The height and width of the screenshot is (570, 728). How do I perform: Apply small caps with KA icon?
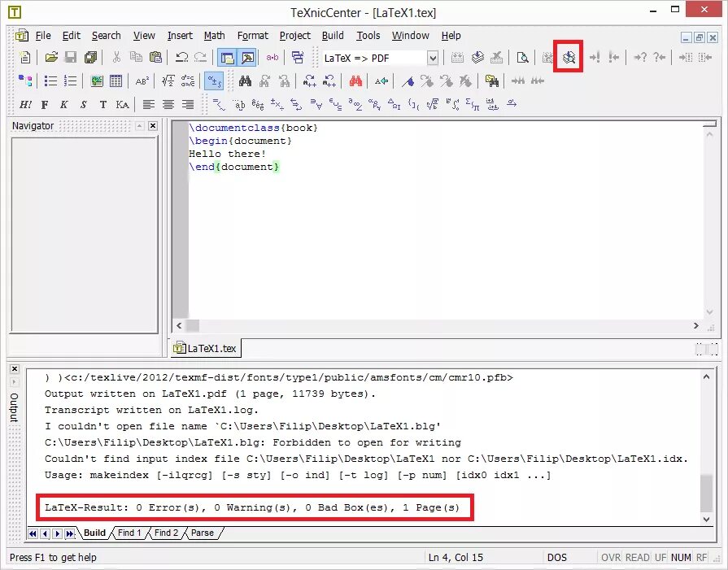coord(123,104)
